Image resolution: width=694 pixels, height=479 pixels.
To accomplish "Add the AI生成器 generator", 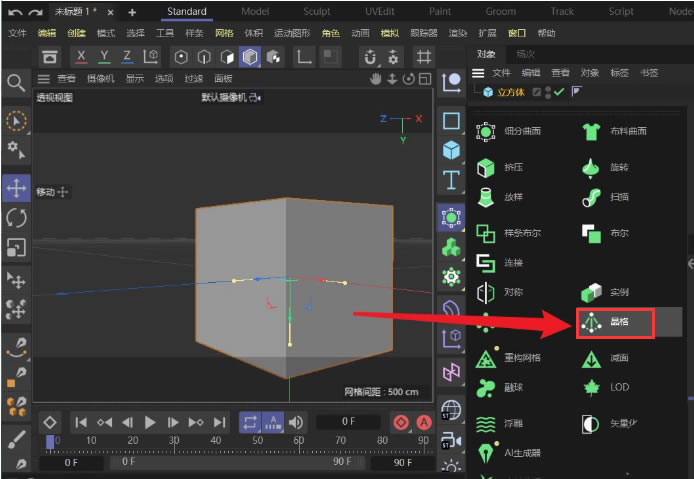I will click(509, 453).
